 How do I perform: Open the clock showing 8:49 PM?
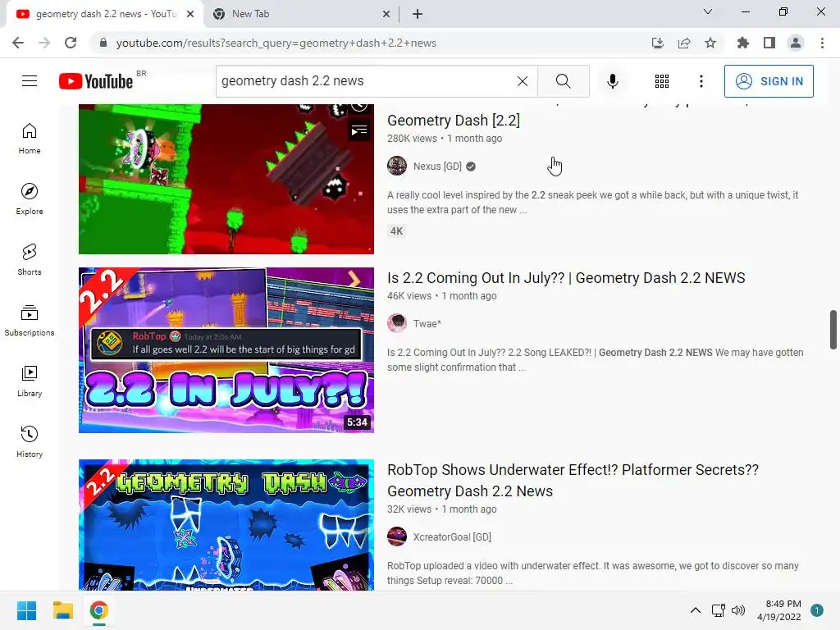tap(779, 610)
